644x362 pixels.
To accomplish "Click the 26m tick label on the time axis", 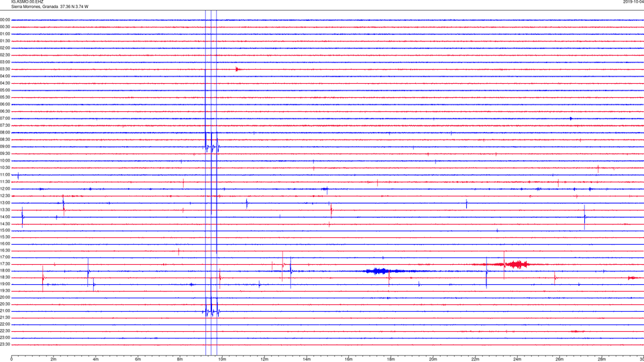I will click(559, 359).
